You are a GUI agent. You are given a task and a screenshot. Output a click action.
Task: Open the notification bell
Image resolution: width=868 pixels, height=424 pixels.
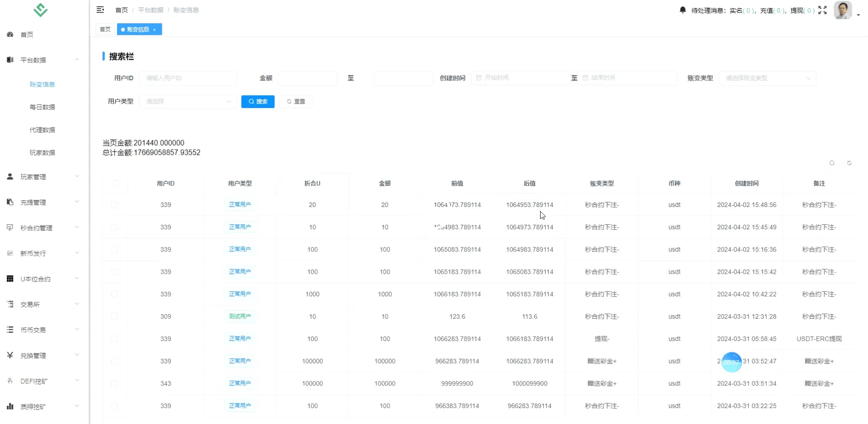682,10
